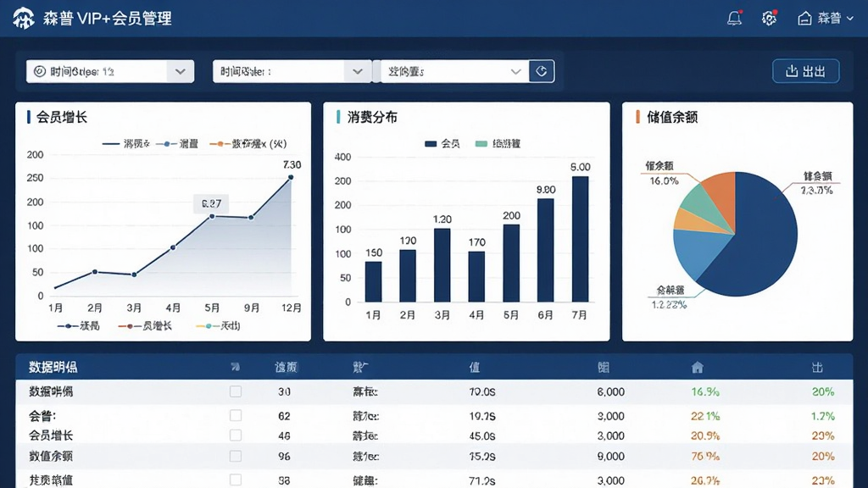The image size is (868, 488).
Task: Click the export button at the top right
Action: pos(806,71)
